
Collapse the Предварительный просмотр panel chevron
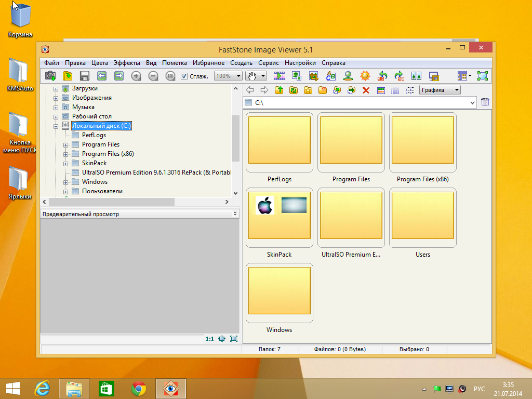[x=235, y=214]
